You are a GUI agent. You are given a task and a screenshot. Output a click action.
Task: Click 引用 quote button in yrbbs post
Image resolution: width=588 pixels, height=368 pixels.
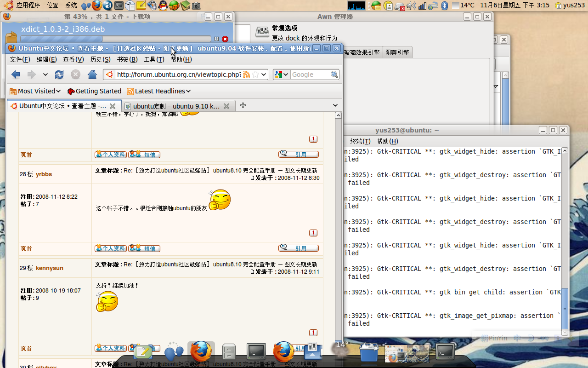tap(299, 248)
